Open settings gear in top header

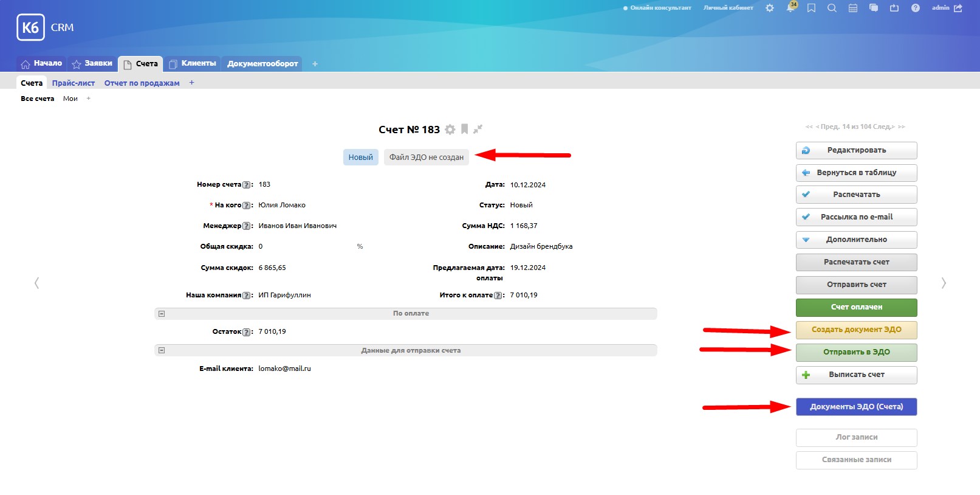coord(770,8)
